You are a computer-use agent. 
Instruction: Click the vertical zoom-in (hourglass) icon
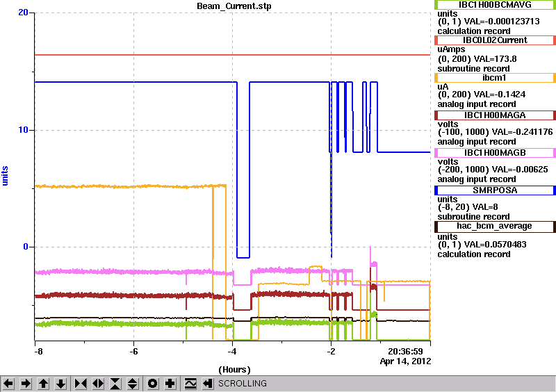[115, 384]
